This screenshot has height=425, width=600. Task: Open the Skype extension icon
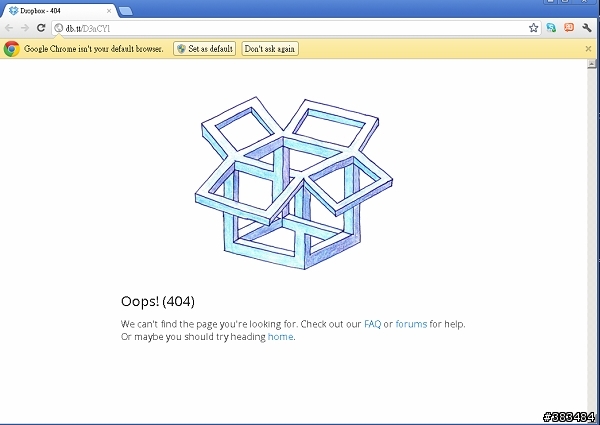click(x=551, y=28)
